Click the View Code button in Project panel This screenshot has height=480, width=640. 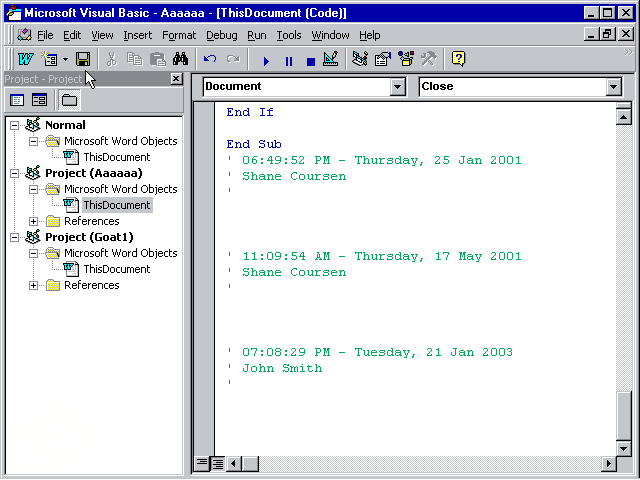click(x=17, y=100)
